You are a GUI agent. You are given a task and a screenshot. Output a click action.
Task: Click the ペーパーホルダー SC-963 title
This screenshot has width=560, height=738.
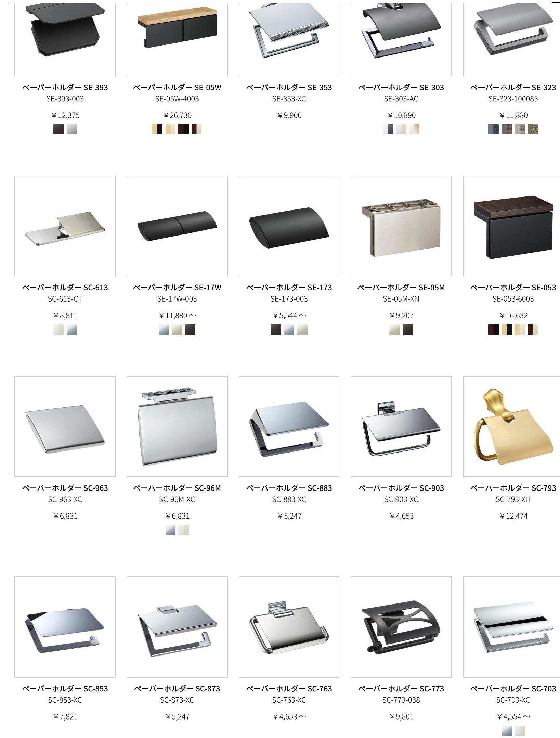click(65, 488)
